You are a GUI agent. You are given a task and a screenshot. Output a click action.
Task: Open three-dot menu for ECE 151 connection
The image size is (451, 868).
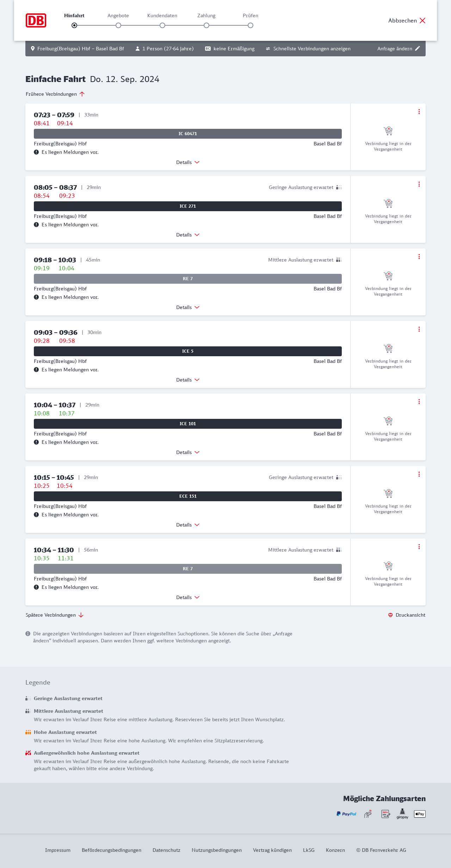419,474
